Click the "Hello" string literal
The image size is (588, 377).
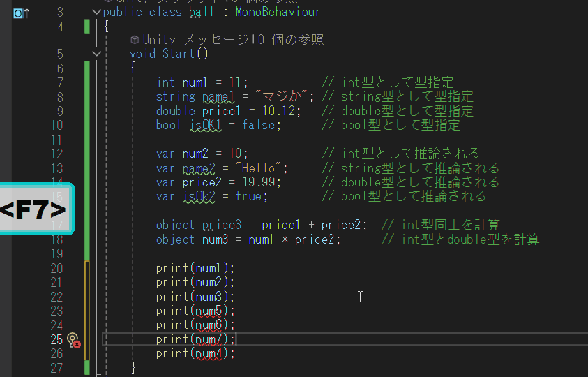[x=259, y=168]
